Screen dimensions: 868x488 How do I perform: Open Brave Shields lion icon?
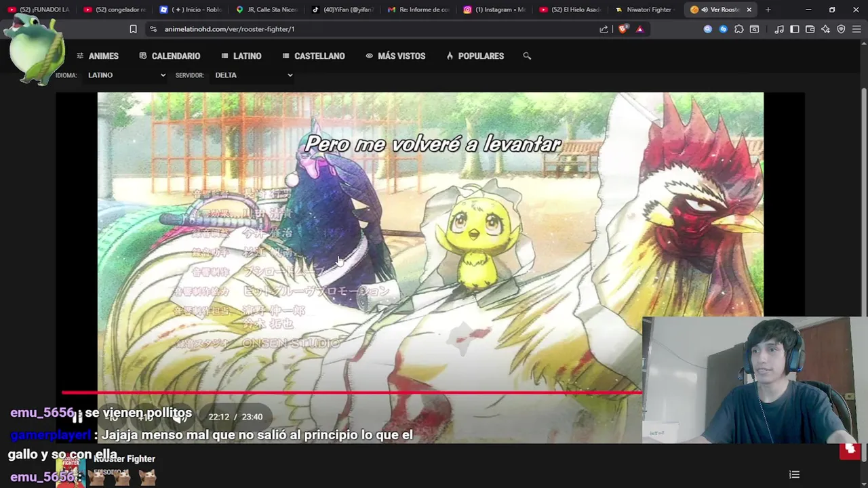coord(623,29)
